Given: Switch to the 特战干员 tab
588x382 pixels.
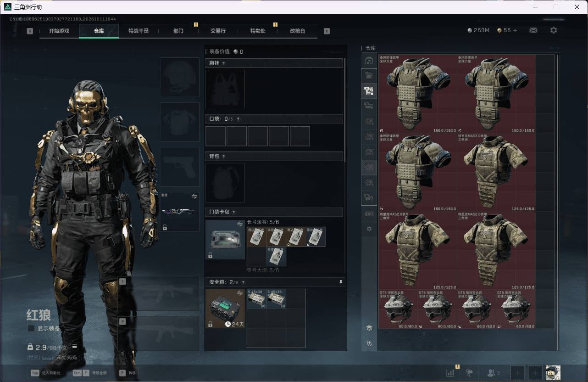Looking at the screenshot, I should tap(138, 31).
